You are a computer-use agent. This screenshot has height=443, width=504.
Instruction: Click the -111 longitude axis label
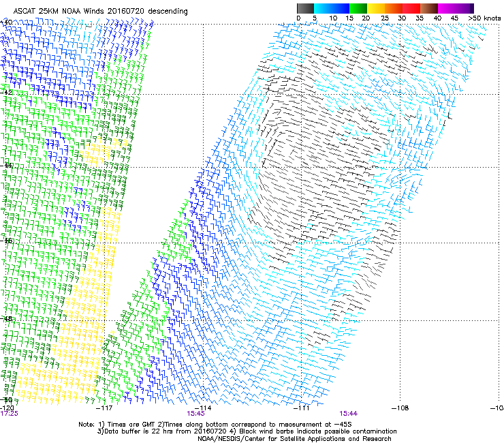click(302, 408)
